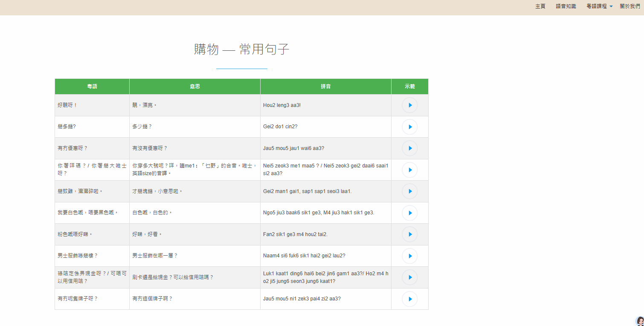Click the 購物 — 常用句子 page heading
The height and width of the screenshot is (326, 644).
[242, 49]
